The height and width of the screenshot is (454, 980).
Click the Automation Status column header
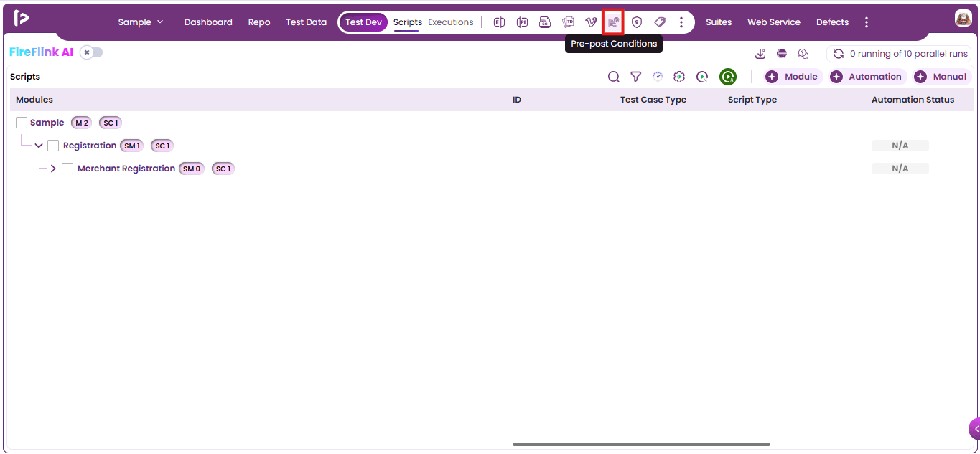(913, 100)
